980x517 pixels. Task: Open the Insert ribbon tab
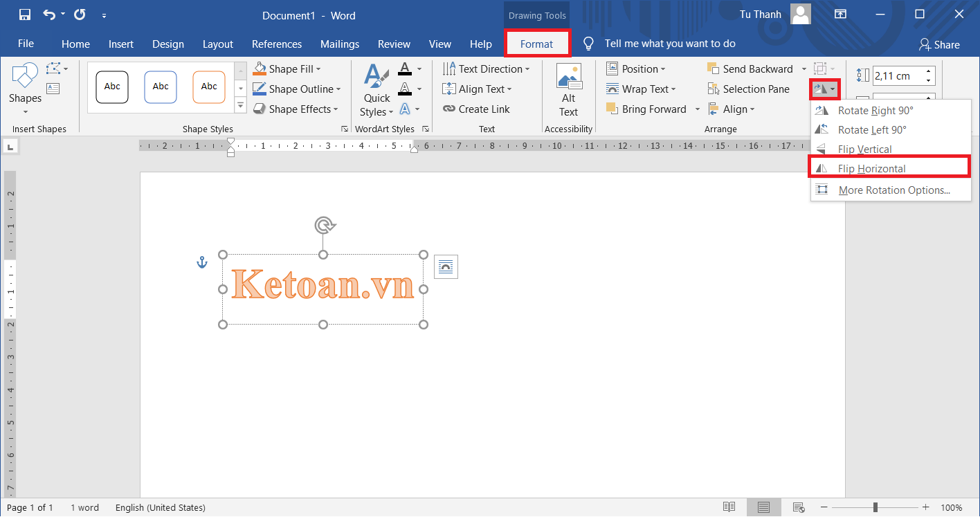(121, 44)
